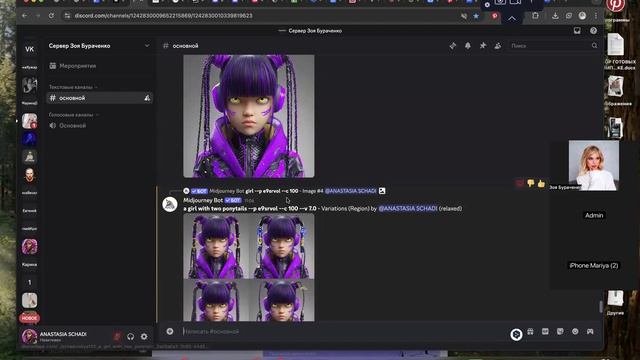Open Chrome three-dot menu
The width and height of the screenshot is (640, 360).
[x=596, y=16]
